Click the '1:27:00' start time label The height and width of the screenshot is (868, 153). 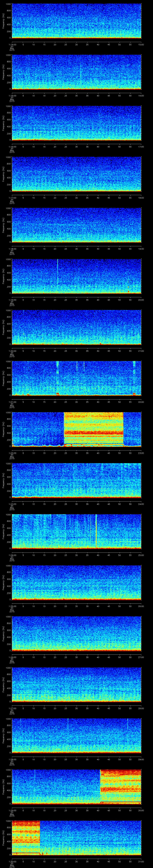pyautogui.click(x=12, y=708)
